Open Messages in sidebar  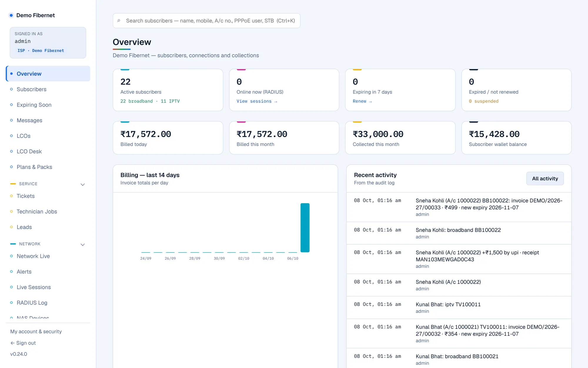[x=48, y=120]
